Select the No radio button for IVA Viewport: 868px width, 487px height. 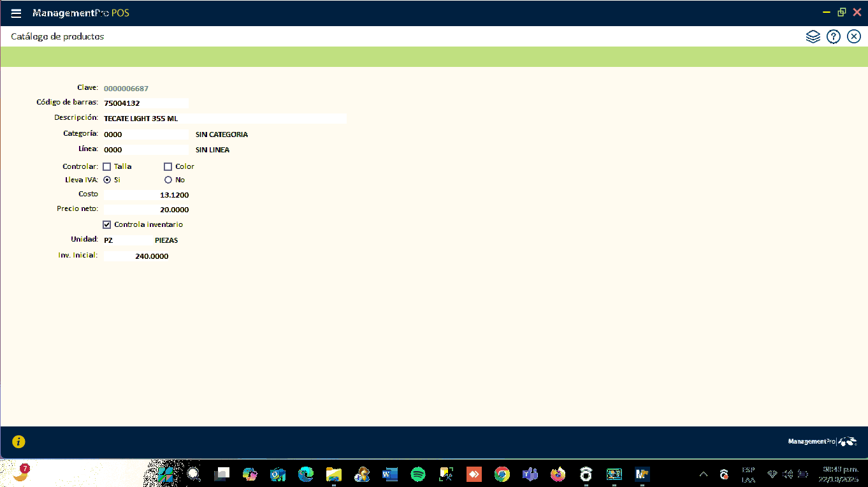point(168,180)
